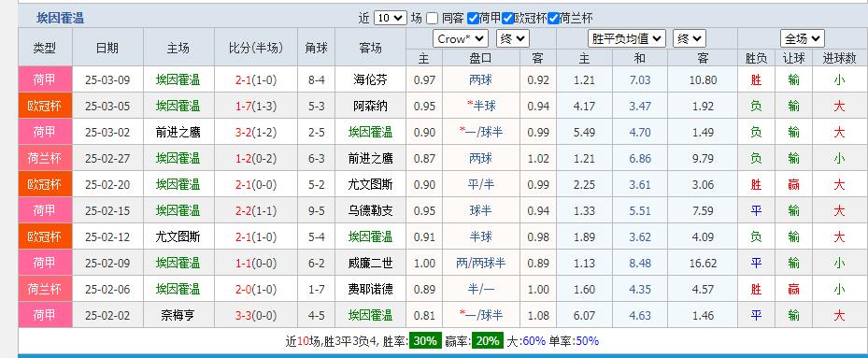Click 胜 result on 25-02-06 row
868x358 pixels.
(756, 289)
